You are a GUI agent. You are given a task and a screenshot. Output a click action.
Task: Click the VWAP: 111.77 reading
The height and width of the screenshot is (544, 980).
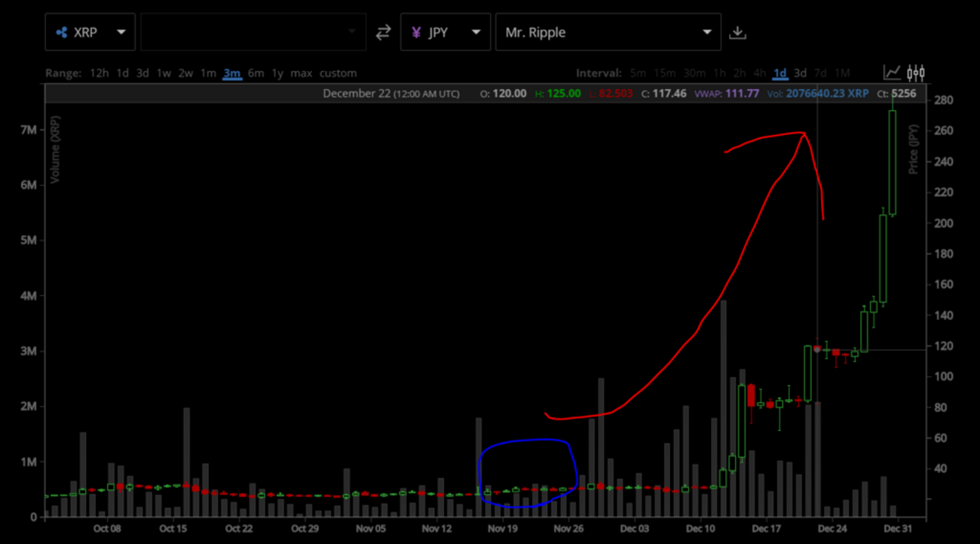pos(726,94)
